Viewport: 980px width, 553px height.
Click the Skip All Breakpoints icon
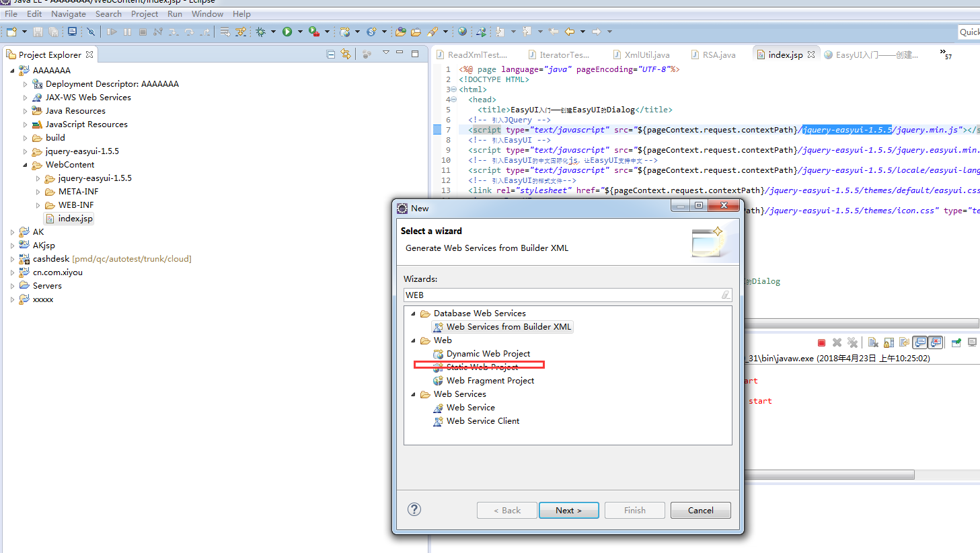point(90,32)
